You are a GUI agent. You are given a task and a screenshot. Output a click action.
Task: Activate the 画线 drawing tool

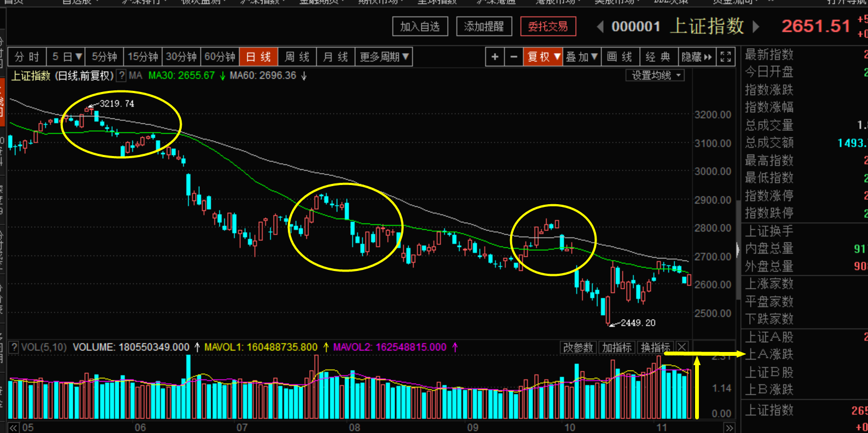[x=620, y=57]
